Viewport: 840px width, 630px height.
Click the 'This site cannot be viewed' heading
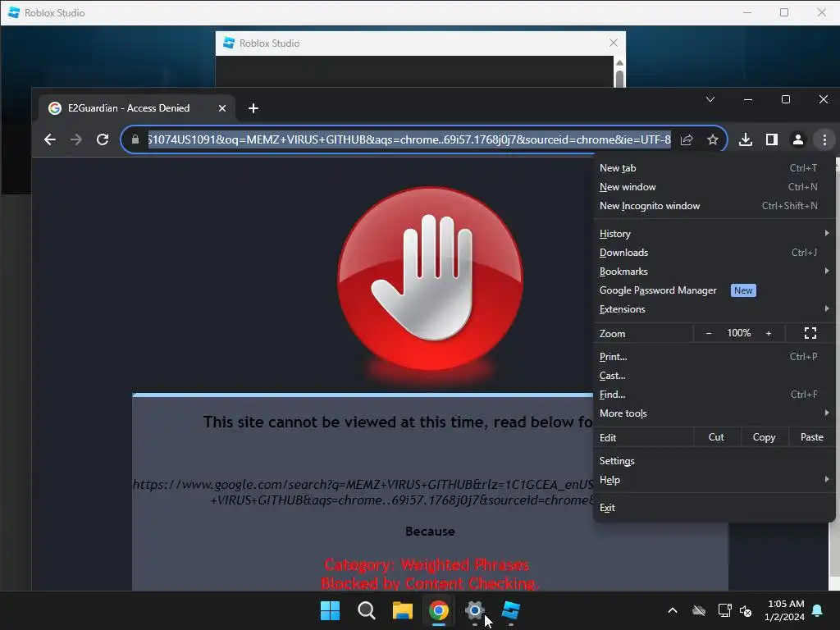(x=398, y=422)
